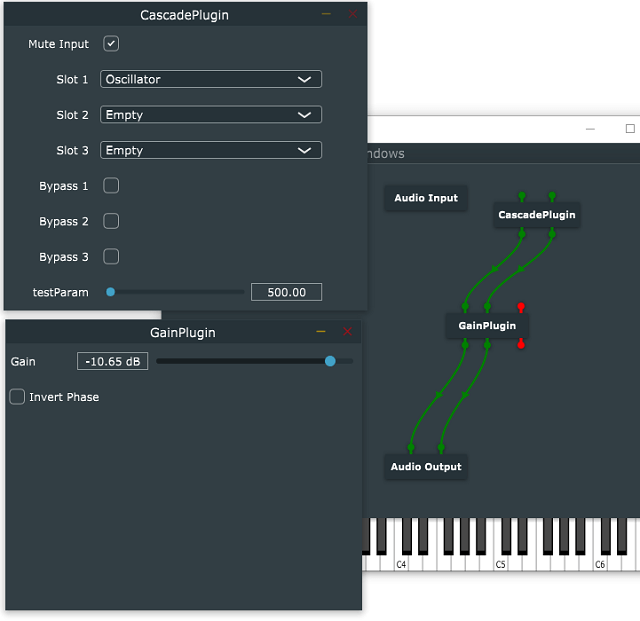The width and height of the screenshot is (640, 621).
Task: Toggle the Mute Input checkbox
Action: [111, 44]
